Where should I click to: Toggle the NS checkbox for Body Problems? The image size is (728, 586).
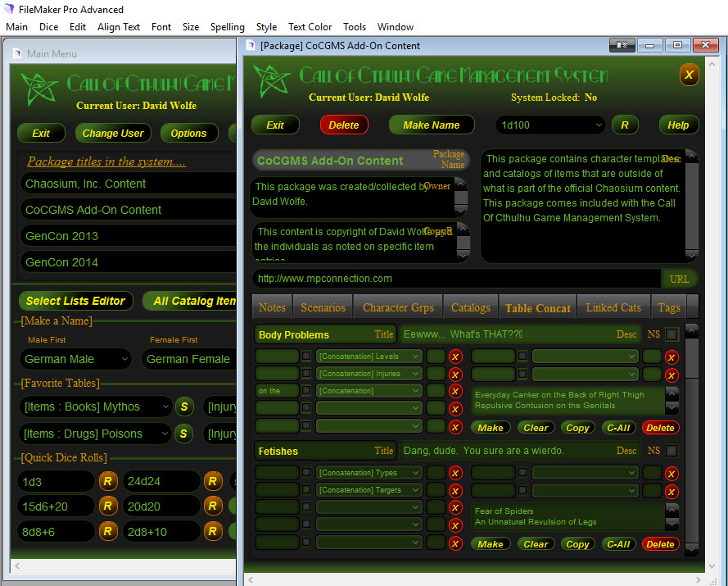[x=671, y=334]
